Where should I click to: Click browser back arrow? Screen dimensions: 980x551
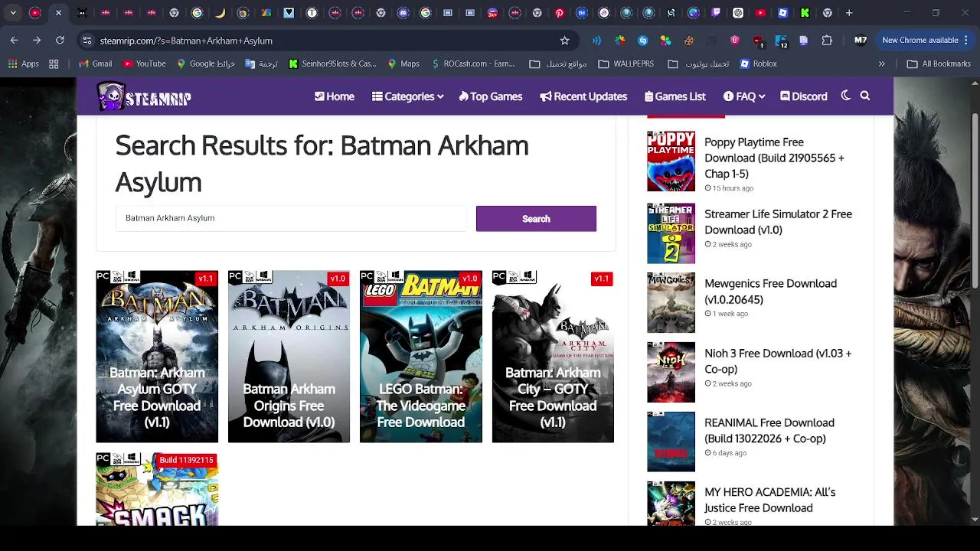[x=14, y=40]
